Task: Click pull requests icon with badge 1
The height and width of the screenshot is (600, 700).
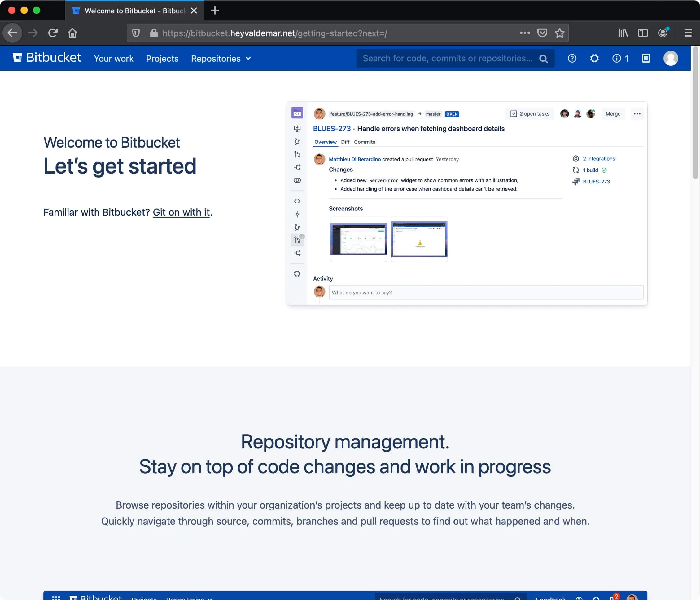Action: [297, 240]
